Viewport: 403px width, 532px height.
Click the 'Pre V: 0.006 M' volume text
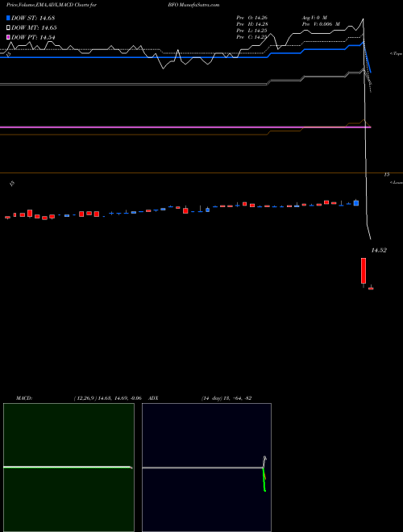(321, 24)
